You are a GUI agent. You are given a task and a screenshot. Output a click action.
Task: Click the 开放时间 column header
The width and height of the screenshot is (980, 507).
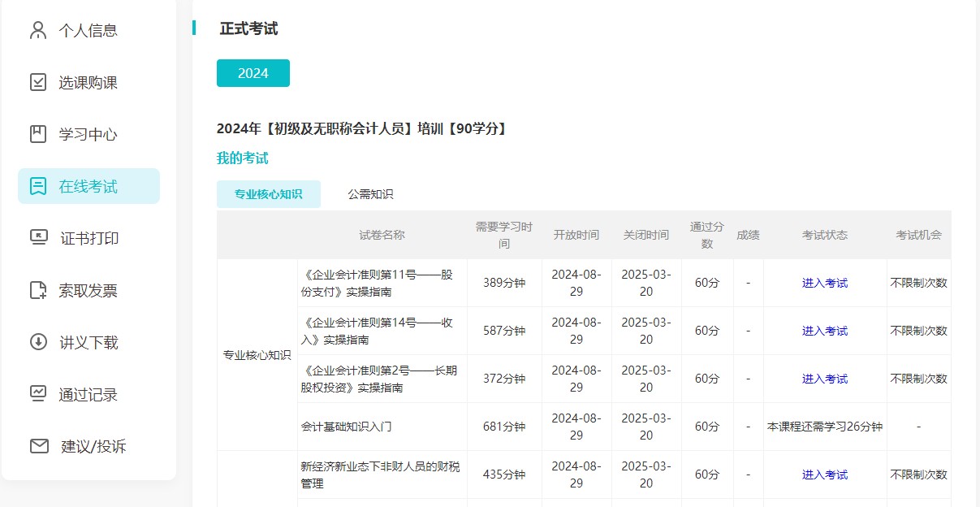point(576,235)
